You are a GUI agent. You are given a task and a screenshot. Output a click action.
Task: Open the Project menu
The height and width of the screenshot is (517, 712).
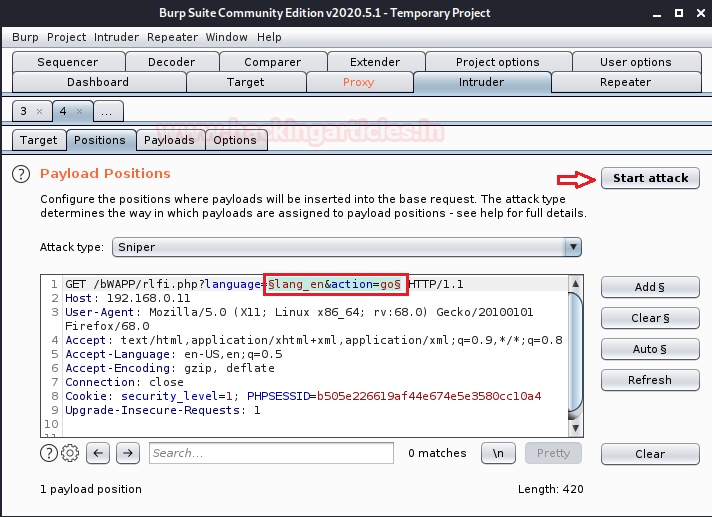(66, 37)
